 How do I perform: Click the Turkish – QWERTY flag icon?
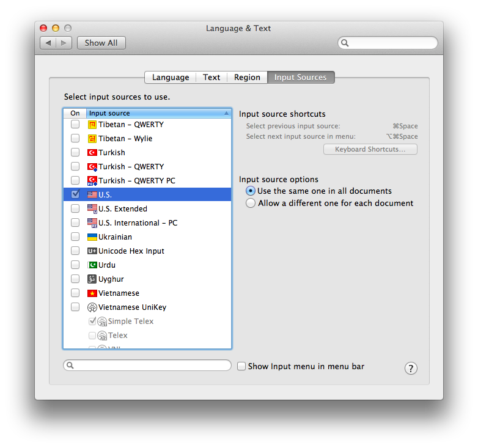point(92,167)
